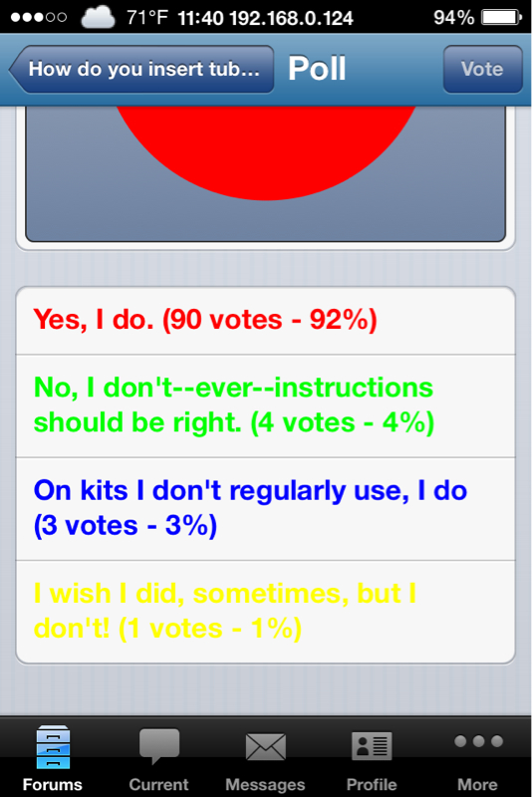This screenshot has width=532, height=797.
Task: Select 'On kits I don't regularly use' option
Action: click(x=265, y=509)
